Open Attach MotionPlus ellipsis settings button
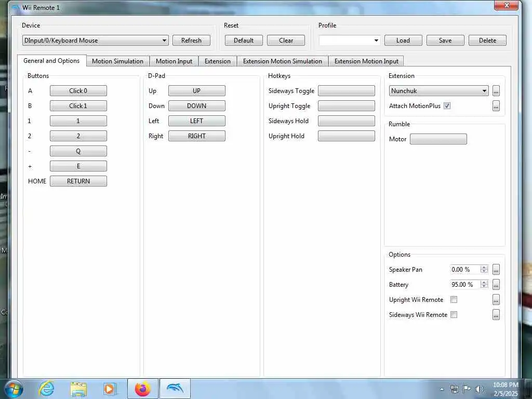 496,106
